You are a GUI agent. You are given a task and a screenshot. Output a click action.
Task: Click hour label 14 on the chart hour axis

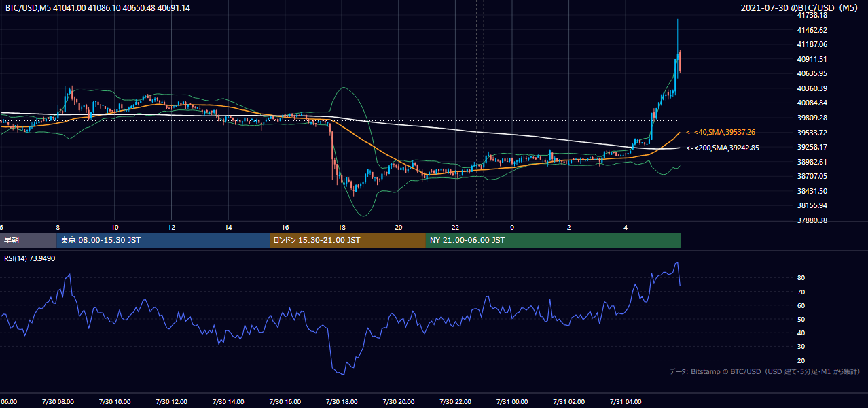(229, 227)
